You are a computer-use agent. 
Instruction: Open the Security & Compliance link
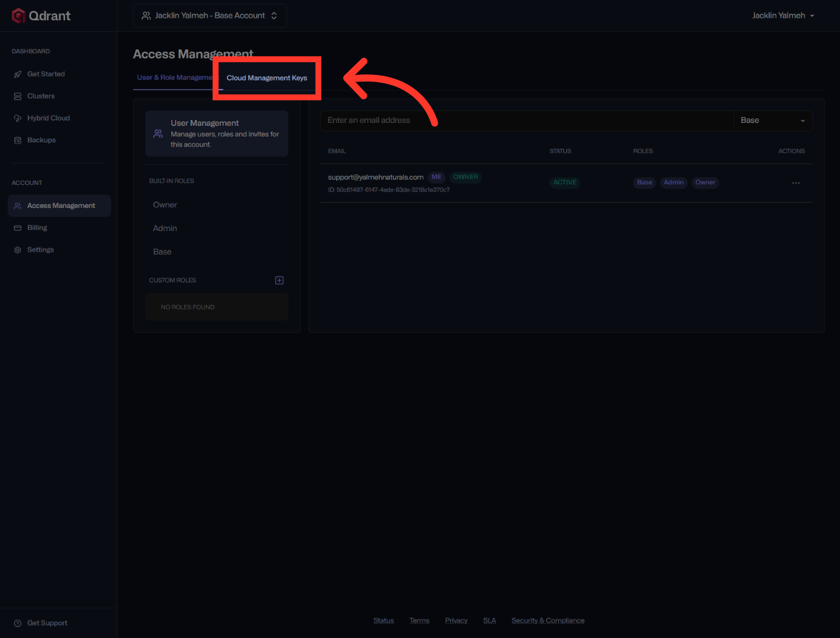tap(548, 620)
